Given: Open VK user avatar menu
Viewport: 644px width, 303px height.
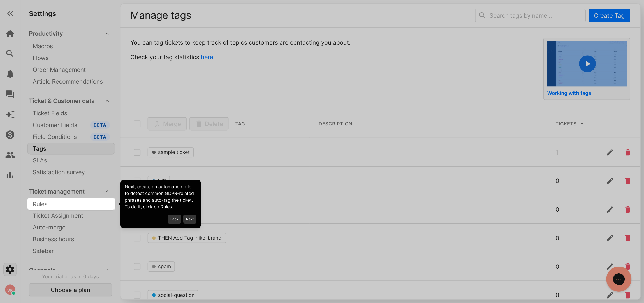Looking at the screenshot, I should point(10,290).
